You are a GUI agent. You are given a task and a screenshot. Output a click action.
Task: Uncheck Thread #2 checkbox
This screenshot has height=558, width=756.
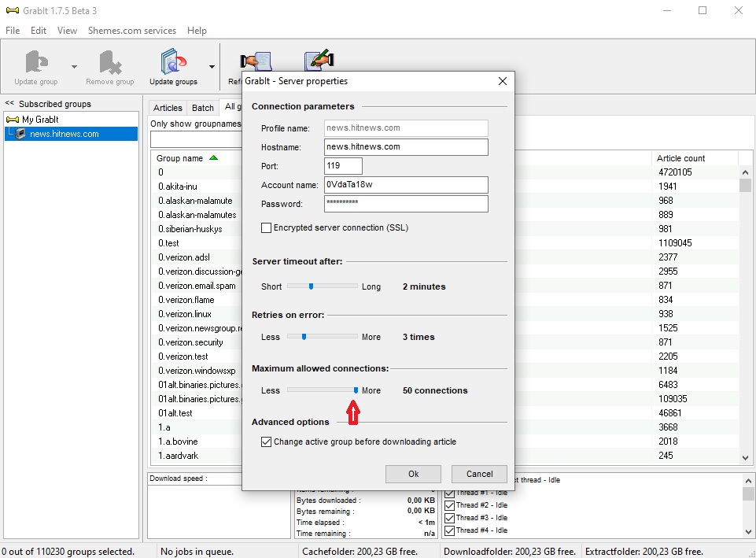tap(449, 505)
